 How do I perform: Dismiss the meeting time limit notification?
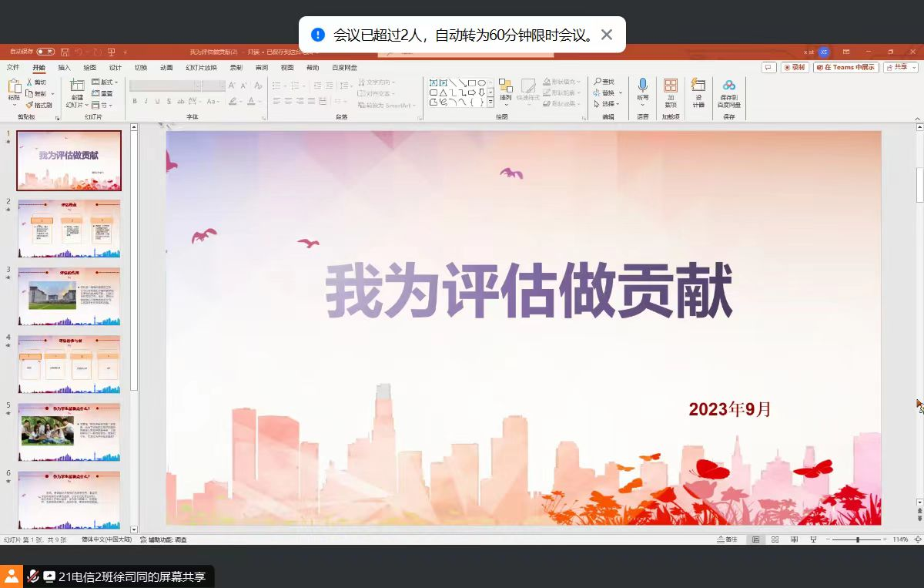click(607, 35)
